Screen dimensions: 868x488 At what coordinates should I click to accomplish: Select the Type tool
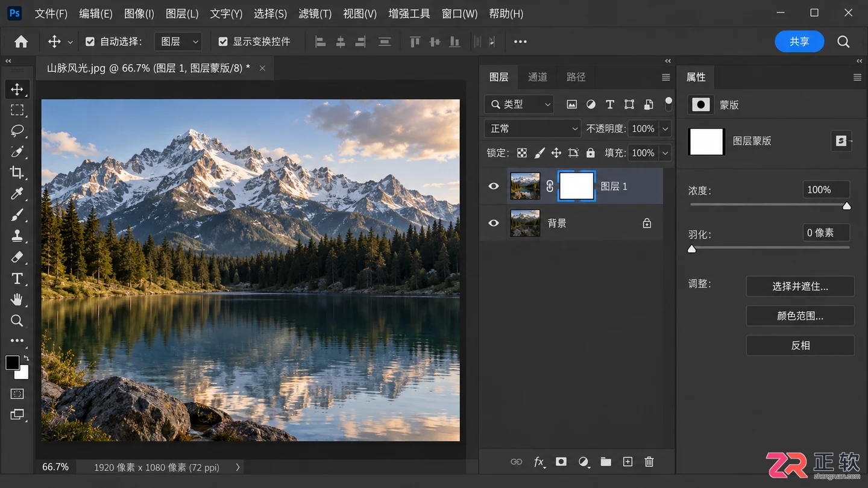click(x=17, y=278)
